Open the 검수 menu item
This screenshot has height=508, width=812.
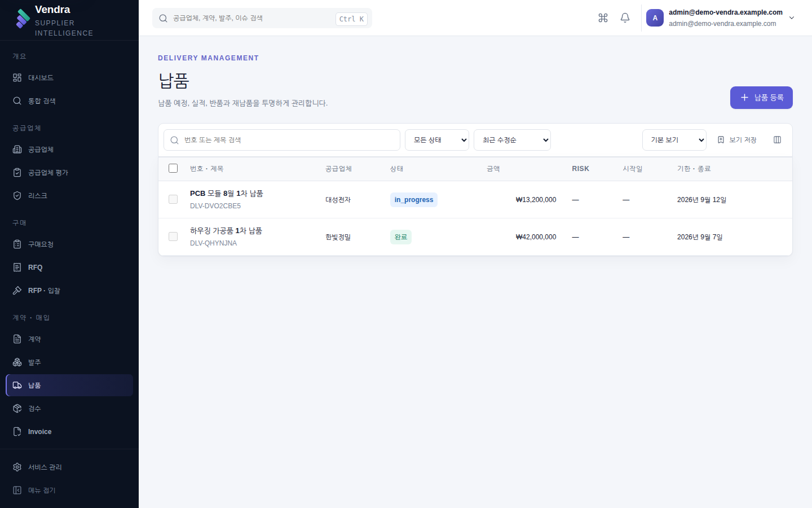(x=69, y=408)
